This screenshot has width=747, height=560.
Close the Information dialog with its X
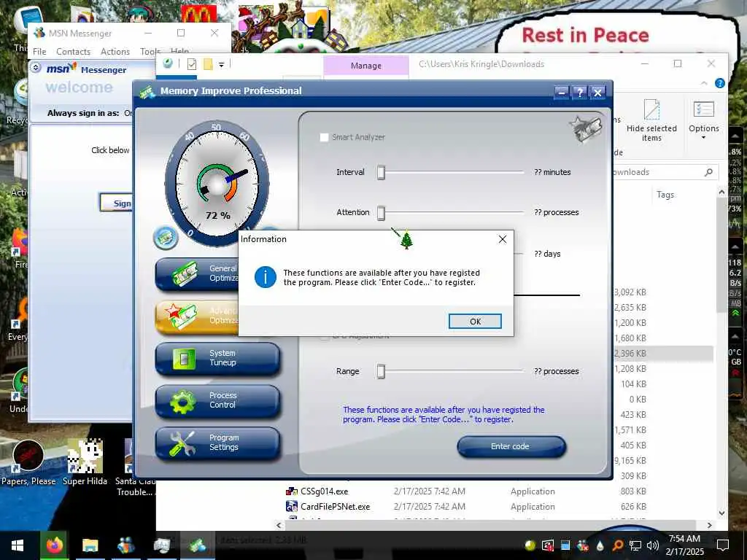(503, 239)
